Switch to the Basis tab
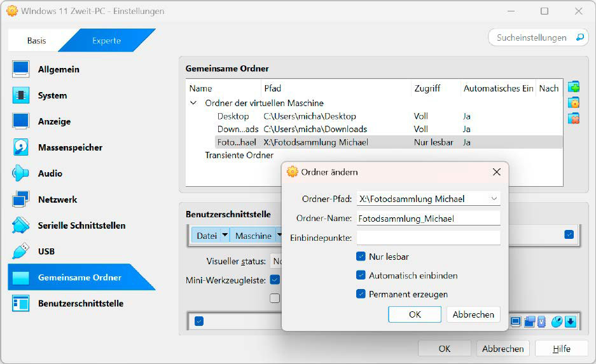Image resolution: width=596 pixels, height=364 pixels. coord(36,40)
